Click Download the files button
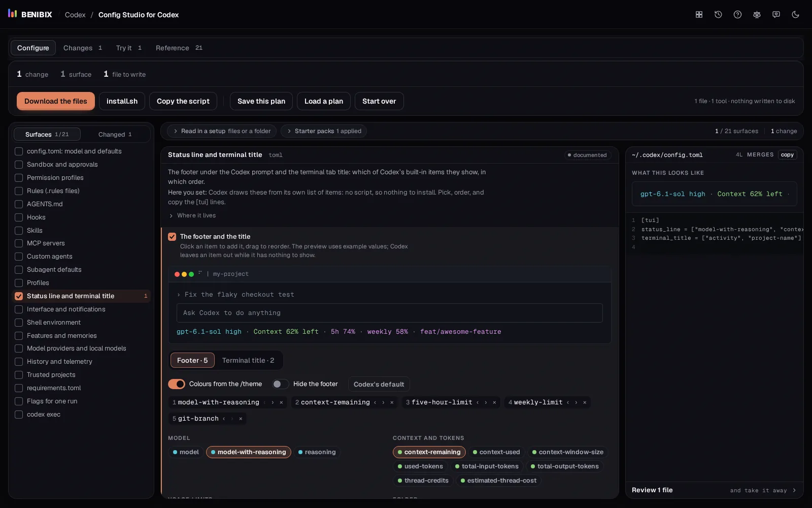The image size is (812, 508). [x=56, y=101]
